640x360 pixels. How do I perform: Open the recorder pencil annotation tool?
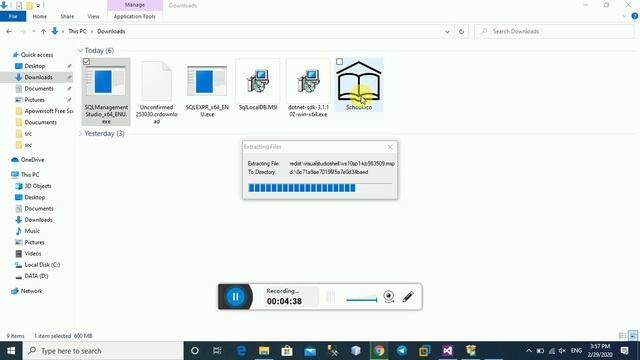tap(408, 297)
